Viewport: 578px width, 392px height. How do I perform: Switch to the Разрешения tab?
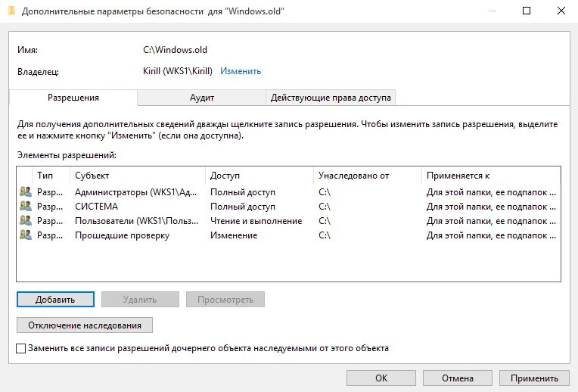(x=73, y=98)
